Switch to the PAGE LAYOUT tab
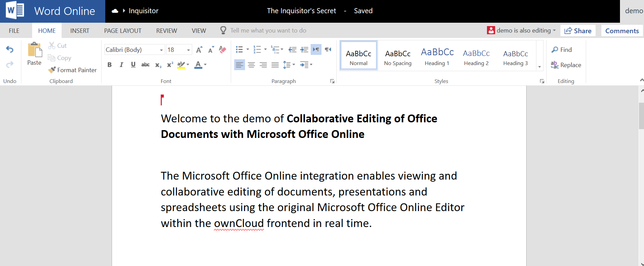644x266 pixels. (123, 30)
